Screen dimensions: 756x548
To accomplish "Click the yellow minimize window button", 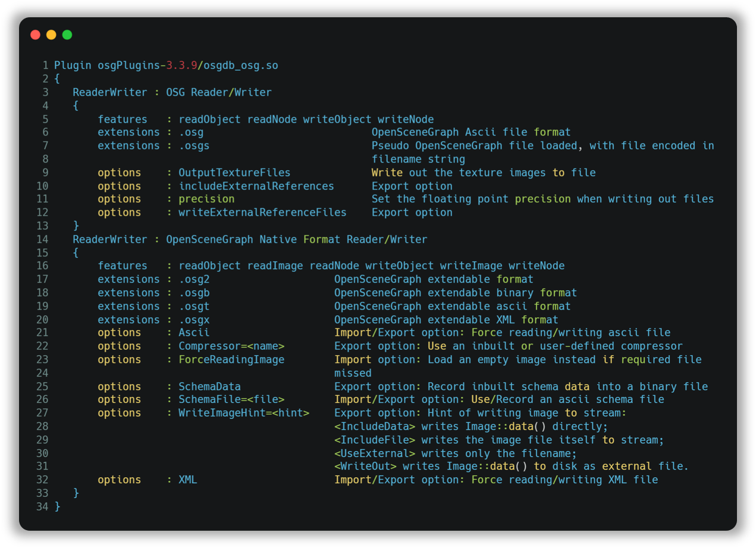I will click(51, 35).
